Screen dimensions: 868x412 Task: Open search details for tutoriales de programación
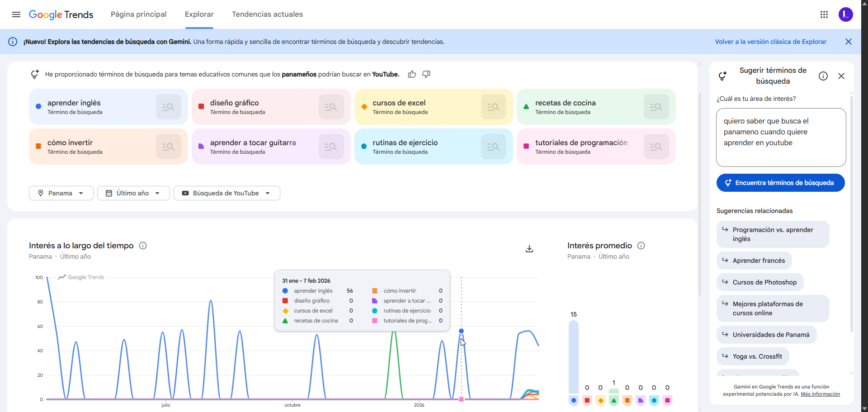(x=656, y=147)
